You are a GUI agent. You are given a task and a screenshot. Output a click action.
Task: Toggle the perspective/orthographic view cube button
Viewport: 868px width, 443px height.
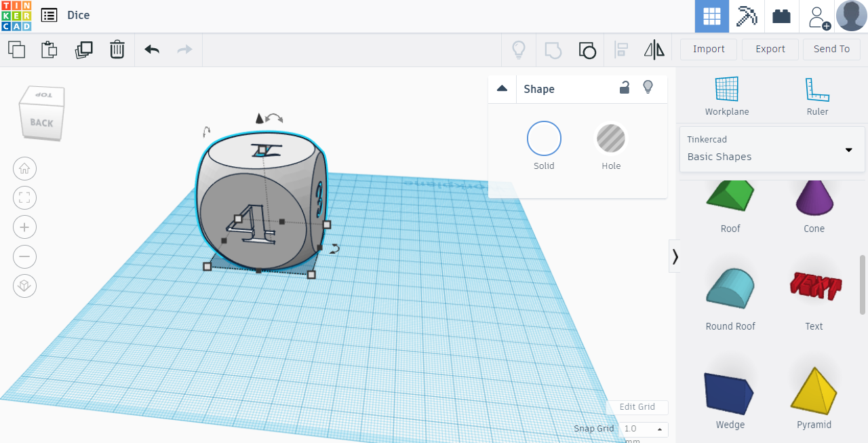click(x=25, y=286)
